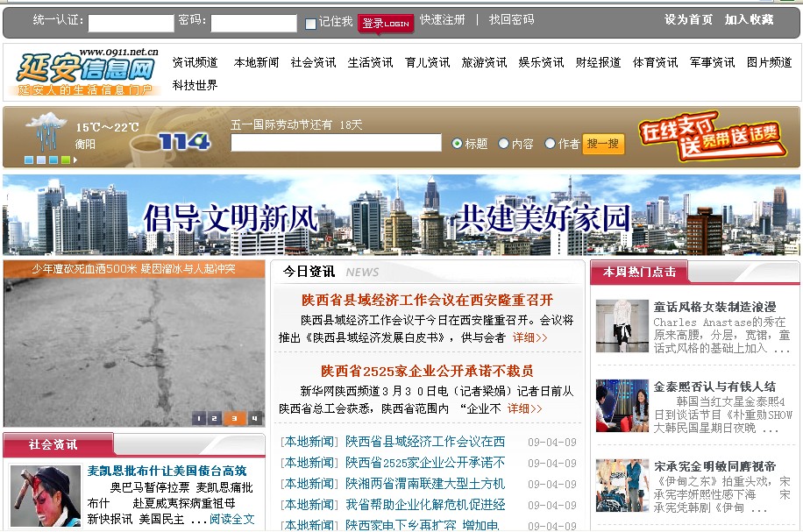
Task: Open the rainy weather forecast icon
Action: [x=46, y=131]
